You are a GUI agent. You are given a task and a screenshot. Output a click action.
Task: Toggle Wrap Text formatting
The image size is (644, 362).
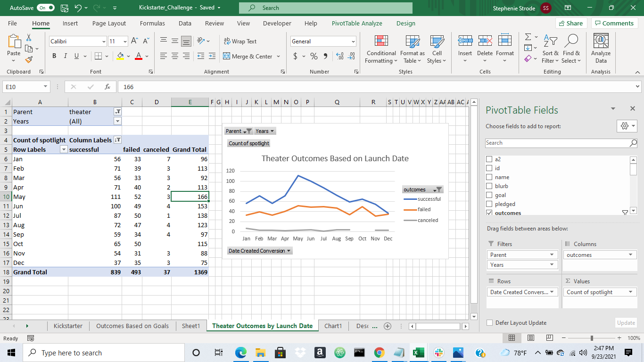(240, 41)
